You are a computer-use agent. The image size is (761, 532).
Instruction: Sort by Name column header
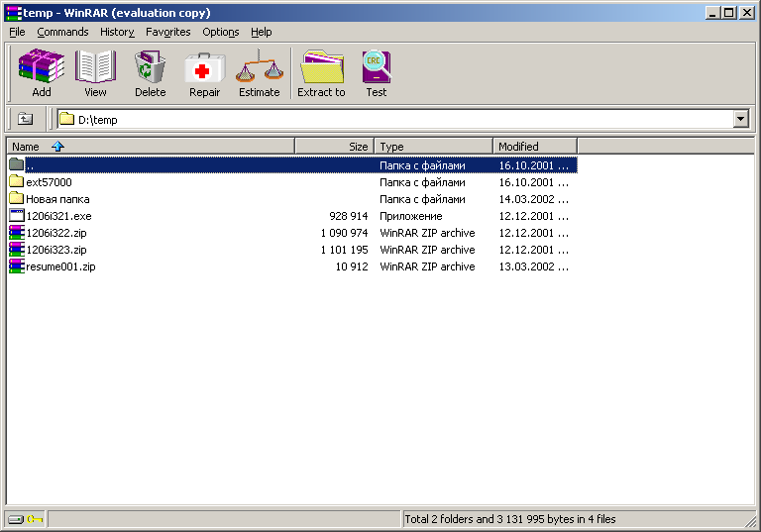(x=151, y=146)
